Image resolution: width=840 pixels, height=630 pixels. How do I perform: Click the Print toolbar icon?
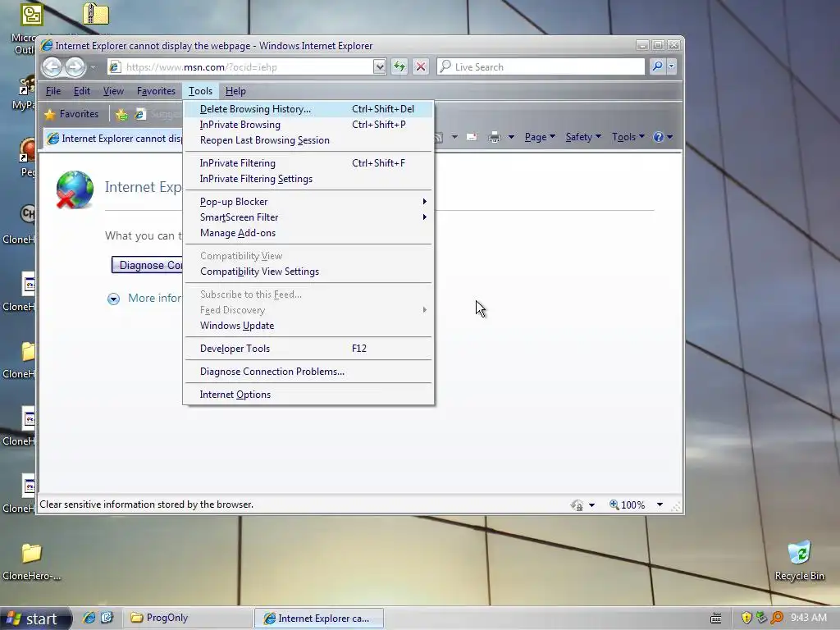pyautogui.click(x=495, y=137)
